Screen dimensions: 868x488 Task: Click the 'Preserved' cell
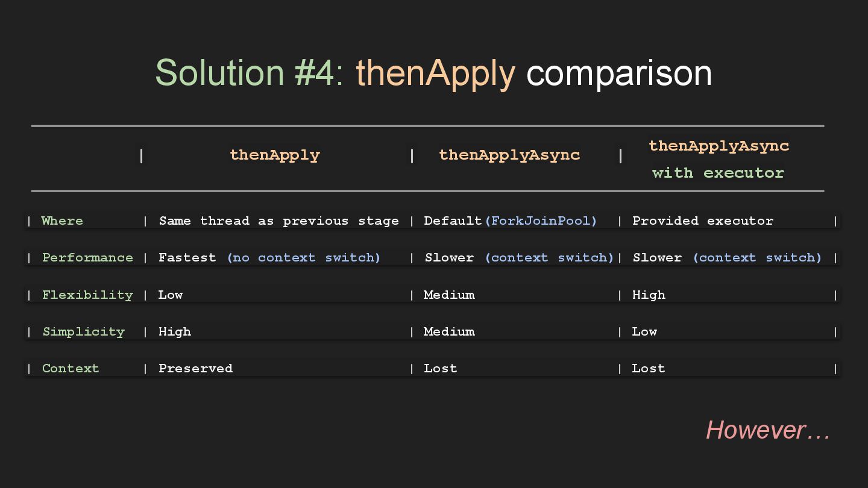tap(195, 369)
